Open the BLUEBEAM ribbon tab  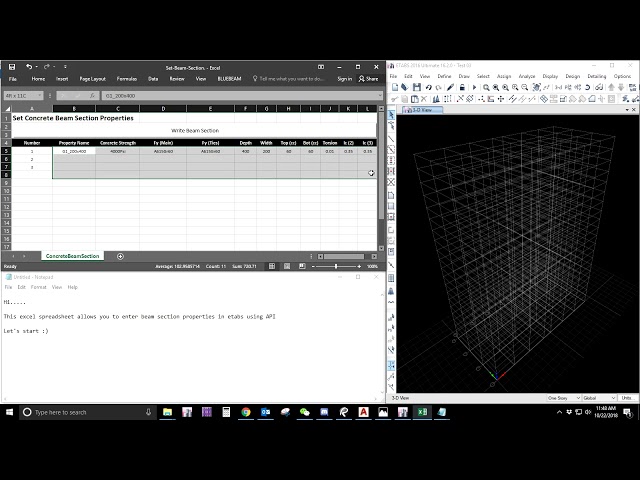[x=229, y=79]
